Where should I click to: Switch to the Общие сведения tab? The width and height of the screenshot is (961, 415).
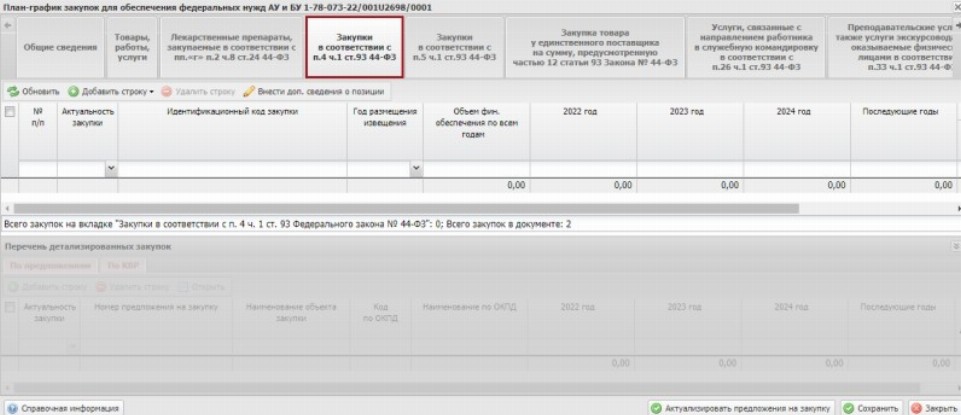(x=53, y=49)
